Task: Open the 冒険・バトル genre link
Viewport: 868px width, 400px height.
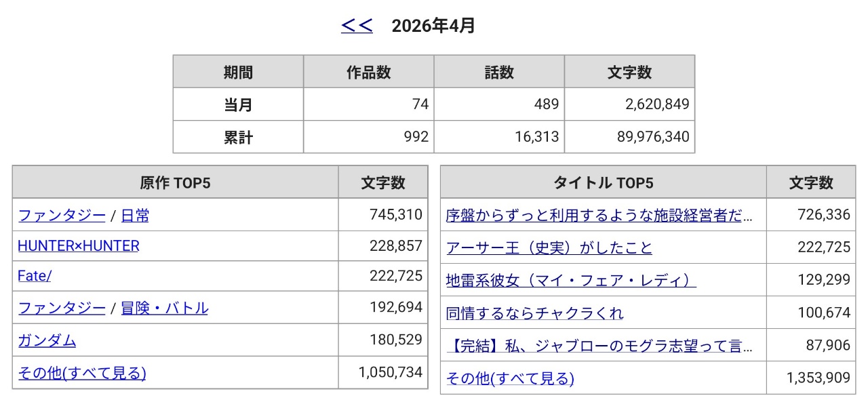Action: click(x=164, y=308)
